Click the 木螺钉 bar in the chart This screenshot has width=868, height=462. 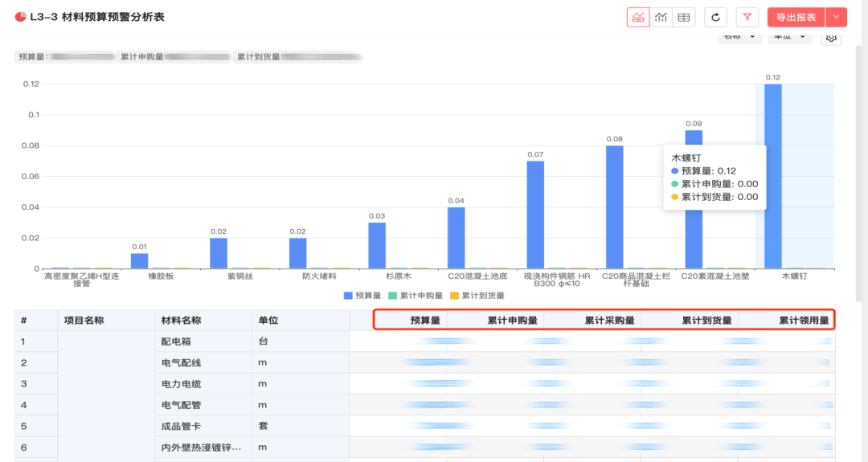(x=772, y=177)
